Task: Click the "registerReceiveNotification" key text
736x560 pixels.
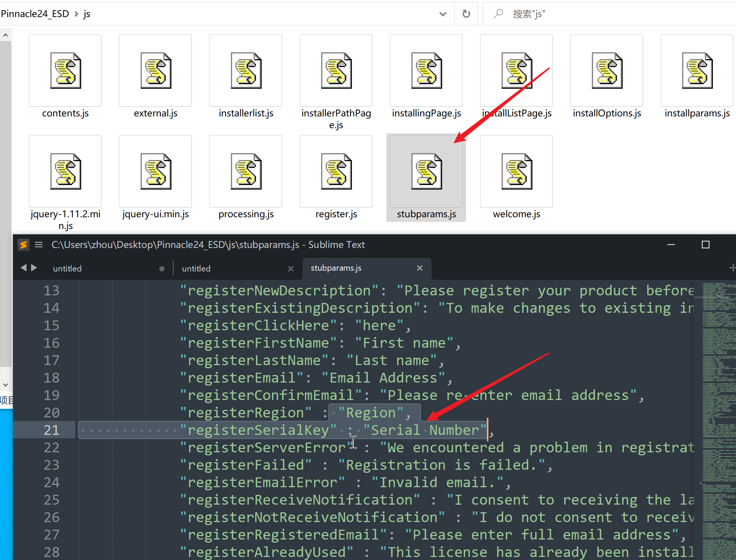Action: click(x=300, y=500)
